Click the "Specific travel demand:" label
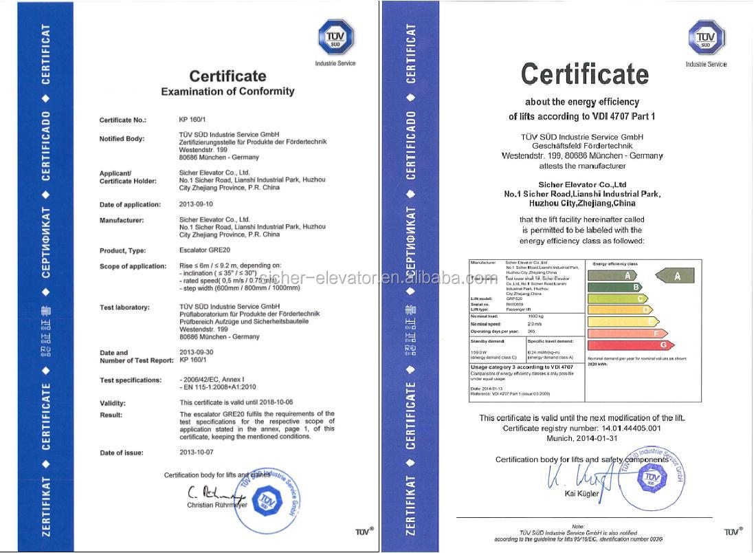Screen dimensions: 756x553 pos(551,341)
